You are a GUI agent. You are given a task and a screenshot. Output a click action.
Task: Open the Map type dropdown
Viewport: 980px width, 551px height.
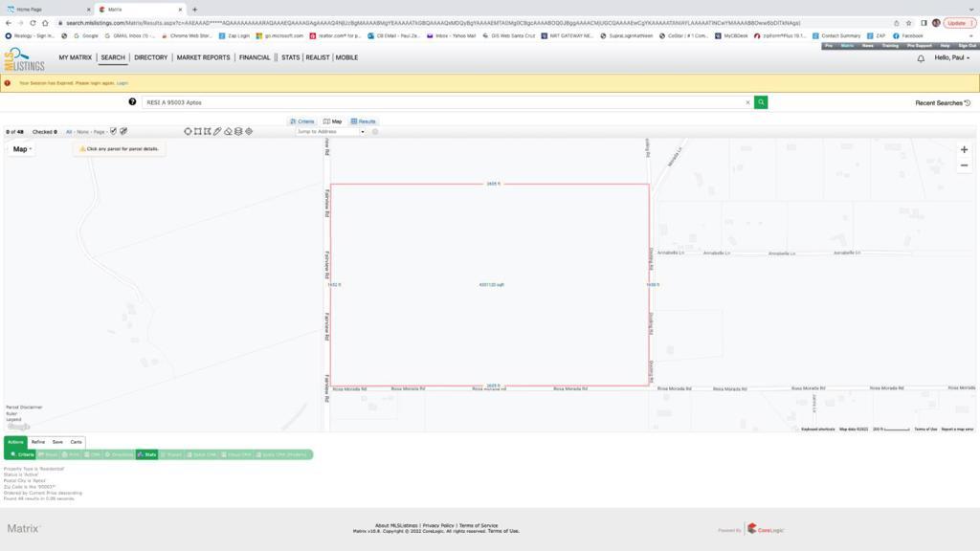point(21,149)
